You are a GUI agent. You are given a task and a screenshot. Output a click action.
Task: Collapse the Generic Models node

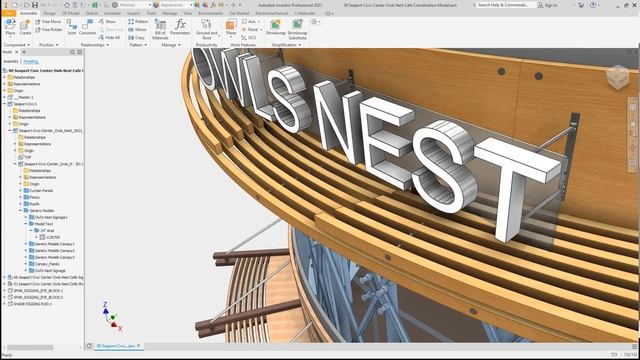tap(20, 211)
